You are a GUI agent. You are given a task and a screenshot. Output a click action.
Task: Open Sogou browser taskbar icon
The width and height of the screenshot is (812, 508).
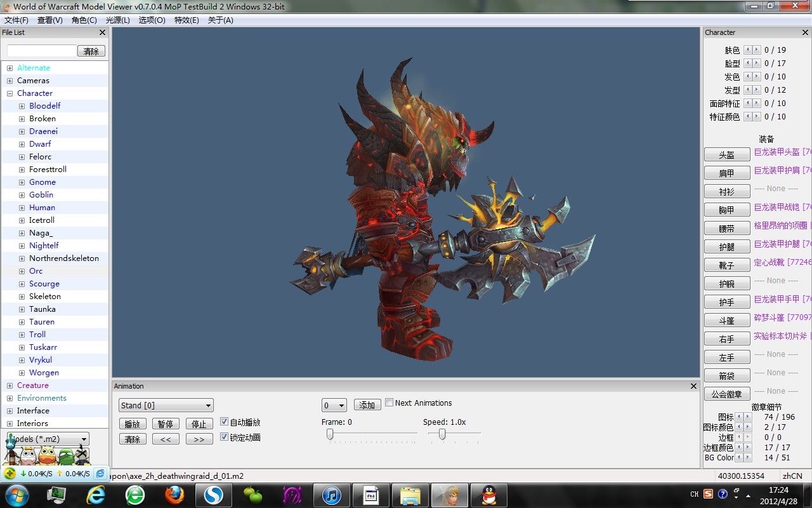pos(214,495)
